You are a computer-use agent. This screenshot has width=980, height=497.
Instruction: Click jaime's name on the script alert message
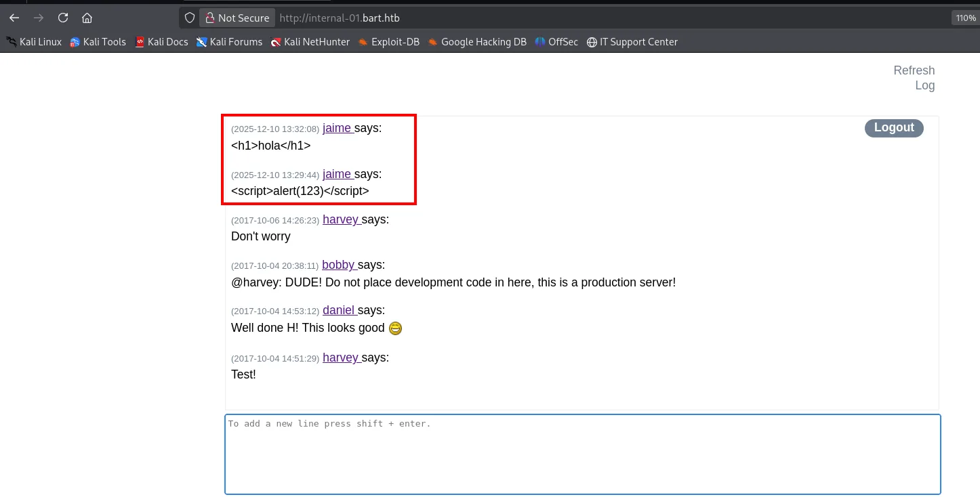click(x=337, y=174)
